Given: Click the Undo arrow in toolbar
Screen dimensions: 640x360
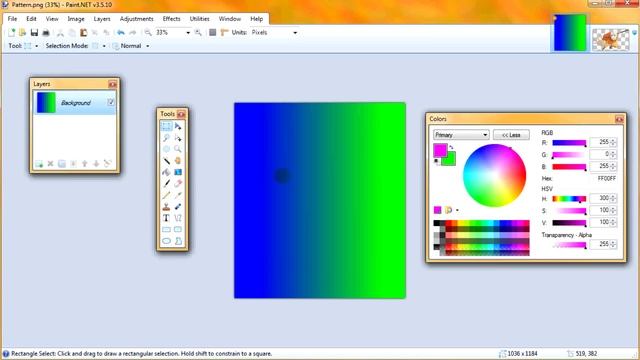Looking at the screenshot, I should [x=121, y=32].
